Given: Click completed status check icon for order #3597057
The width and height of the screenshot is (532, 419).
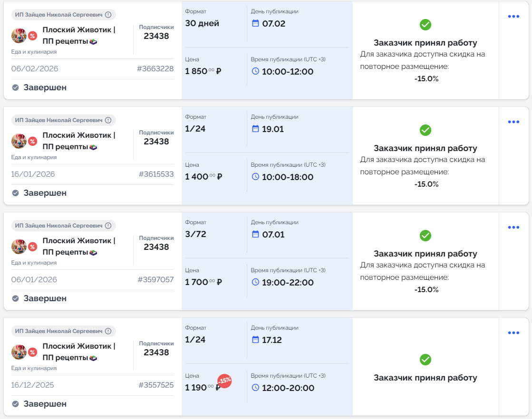Looking at the screenshot, I should (15, 298).
